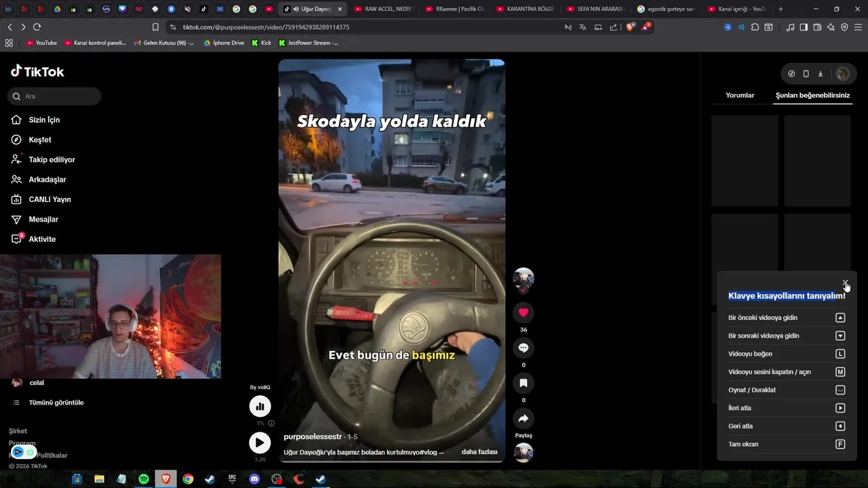Viewport: 868px width, 488px height.
Task: Click browser address bar URL
Action: [x=266, y=27]
